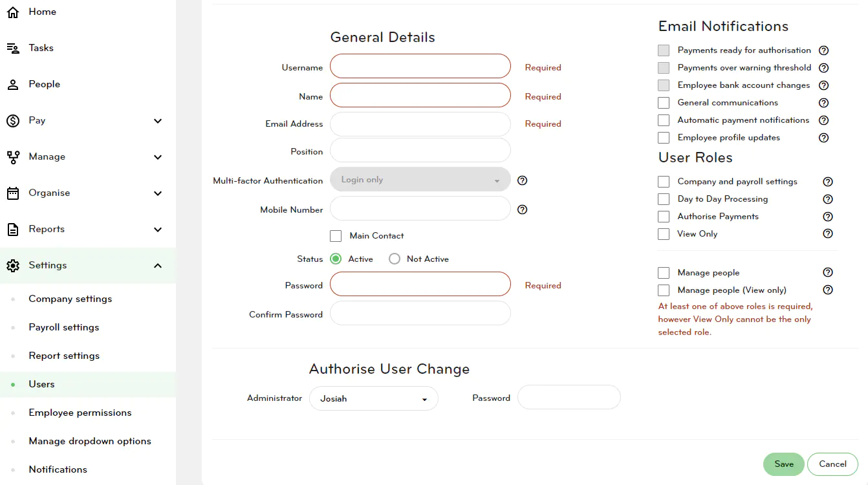Collapse the Settings menu chevron
This screenshot has height=485, width=868.
[x=158, y=266]
